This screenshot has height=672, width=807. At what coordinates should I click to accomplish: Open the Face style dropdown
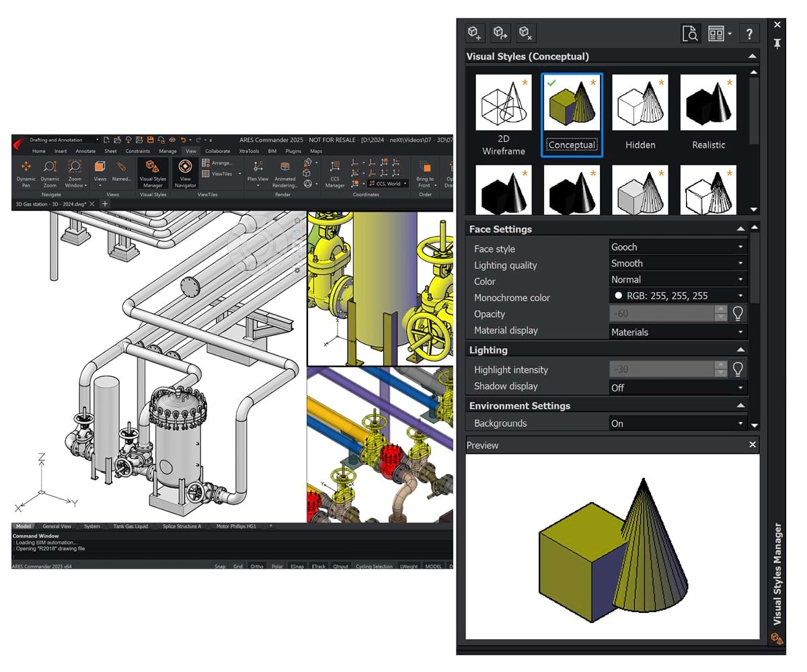677,247
